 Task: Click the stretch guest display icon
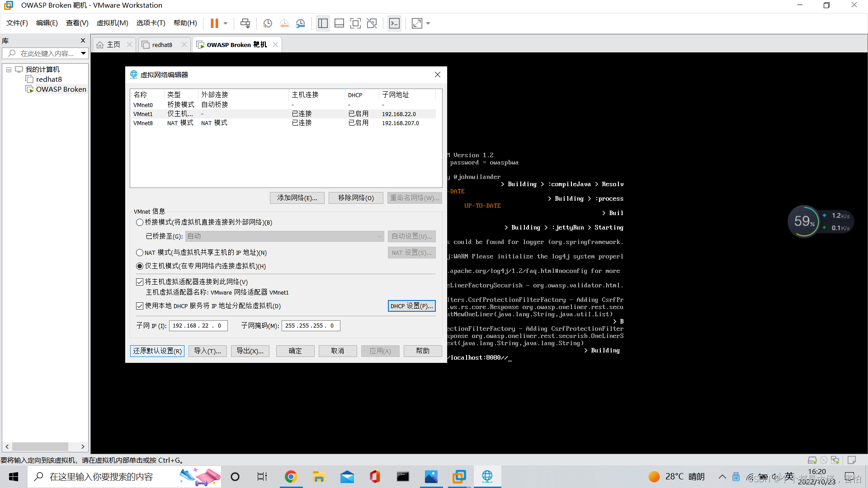[x=417, y=23]
